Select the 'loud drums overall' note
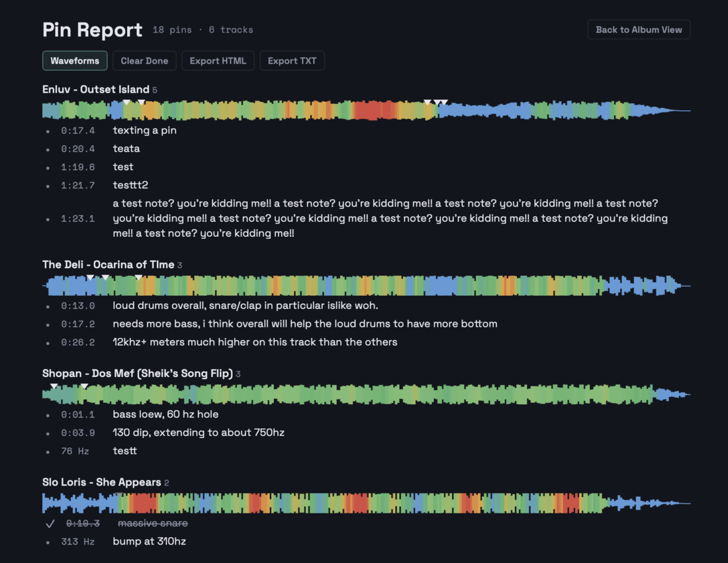Viewport: 728px width, 563px height. [x=246, y=306]
